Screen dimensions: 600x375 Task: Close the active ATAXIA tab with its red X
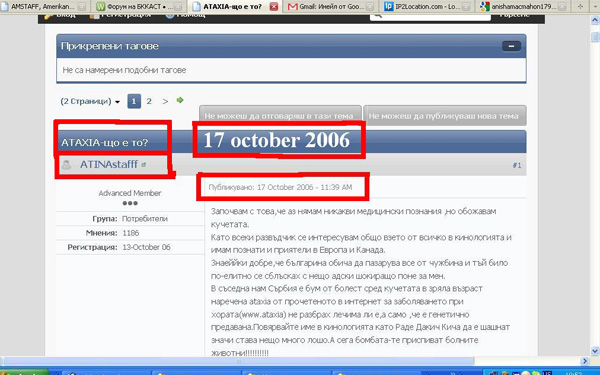click(x=274, y=7)
